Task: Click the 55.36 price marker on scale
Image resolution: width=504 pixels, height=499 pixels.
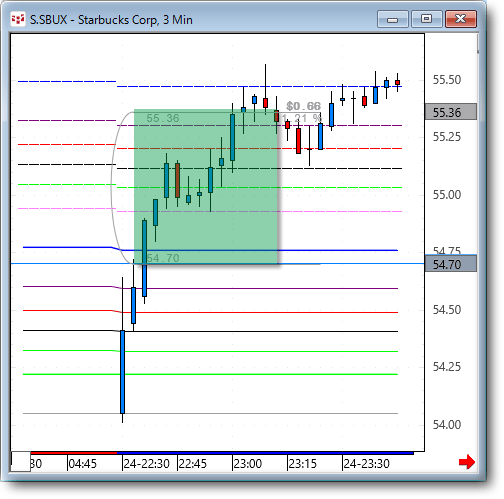Action: click(451, 112)
